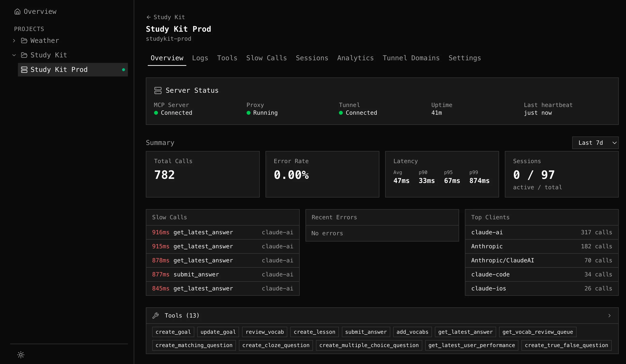Click the Error Rate 0.00% card
Image resolution: width=626 pixels, height=364 pixels.
click(x=322, y=174)
